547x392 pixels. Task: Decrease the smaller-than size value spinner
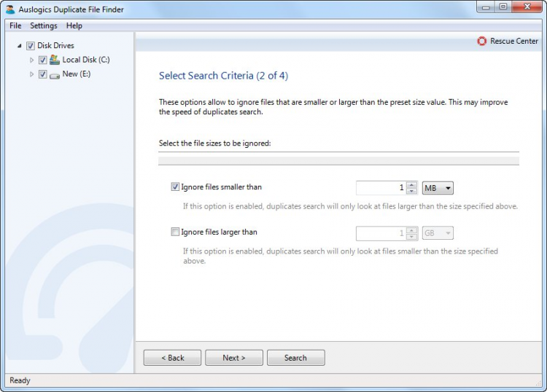pos(412,191)
